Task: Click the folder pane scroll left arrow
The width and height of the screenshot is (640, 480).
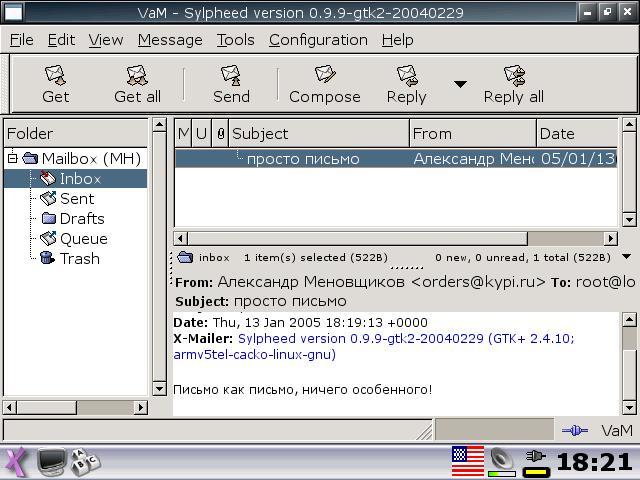Action: (x=10, y=407)
